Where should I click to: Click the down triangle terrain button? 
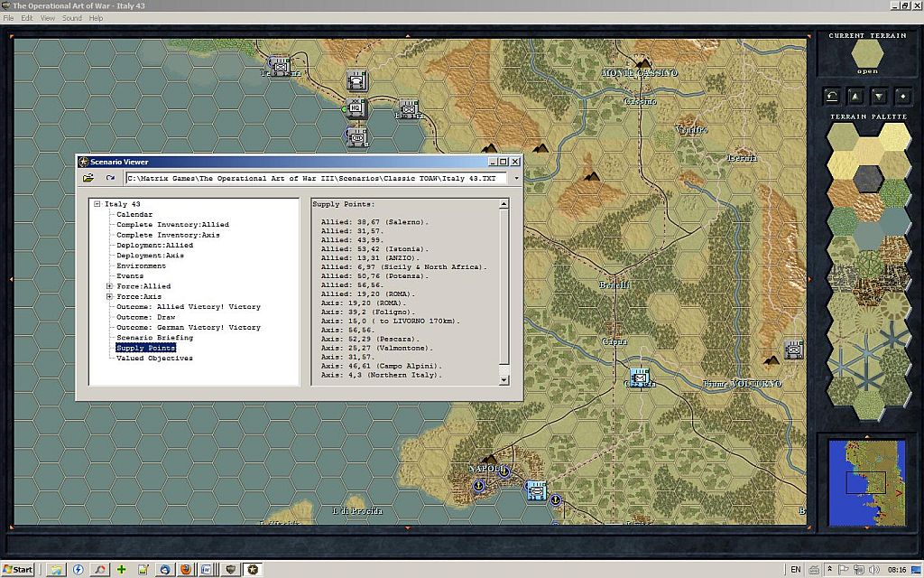[x=879, y=96]
